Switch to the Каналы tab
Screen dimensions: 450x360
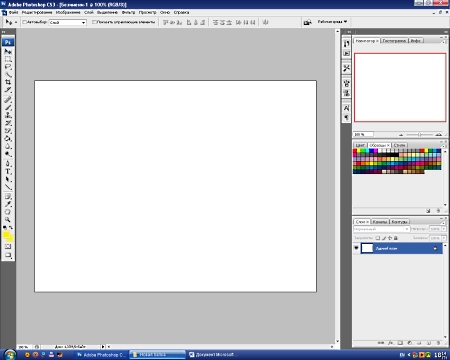click(380, 222)
